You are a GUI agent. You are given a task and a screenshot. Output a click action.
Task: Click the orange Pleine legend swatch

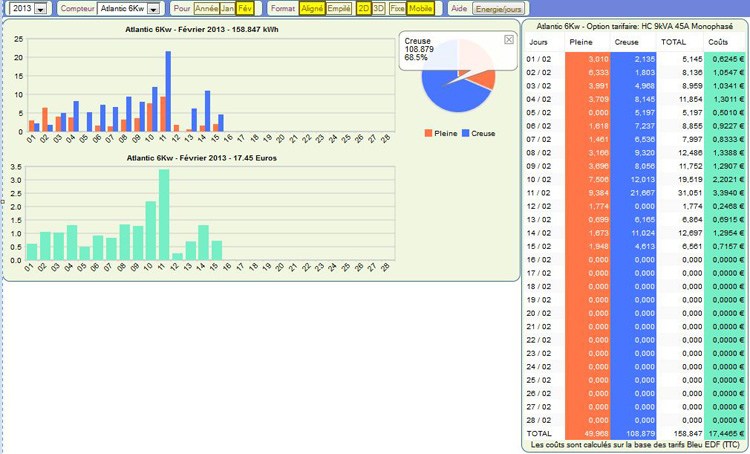(428, 132)
